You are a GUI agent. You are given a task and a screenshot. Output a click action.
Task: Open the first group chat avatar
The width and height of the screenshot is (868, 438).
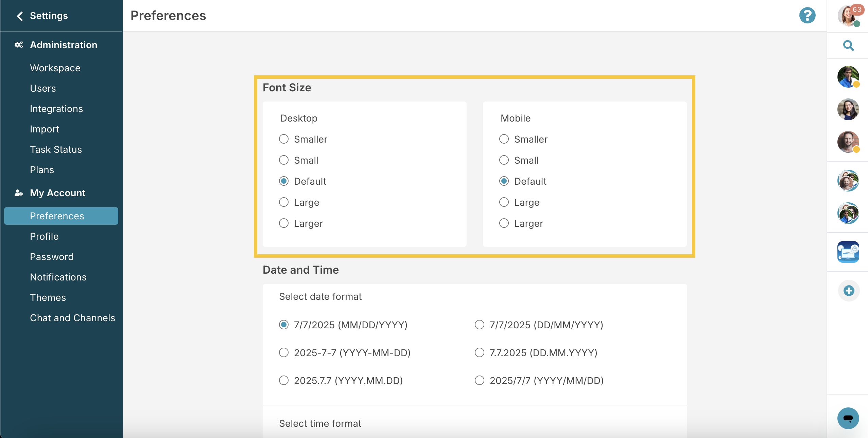(x=848, y=181)
